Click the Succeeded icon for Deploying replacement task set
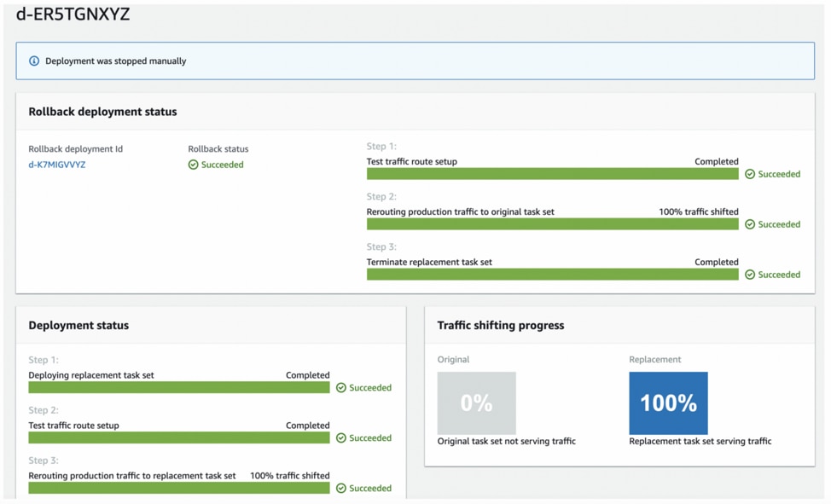Image resolution: width=831 pixels, height=504 pixels. [340, 387]
